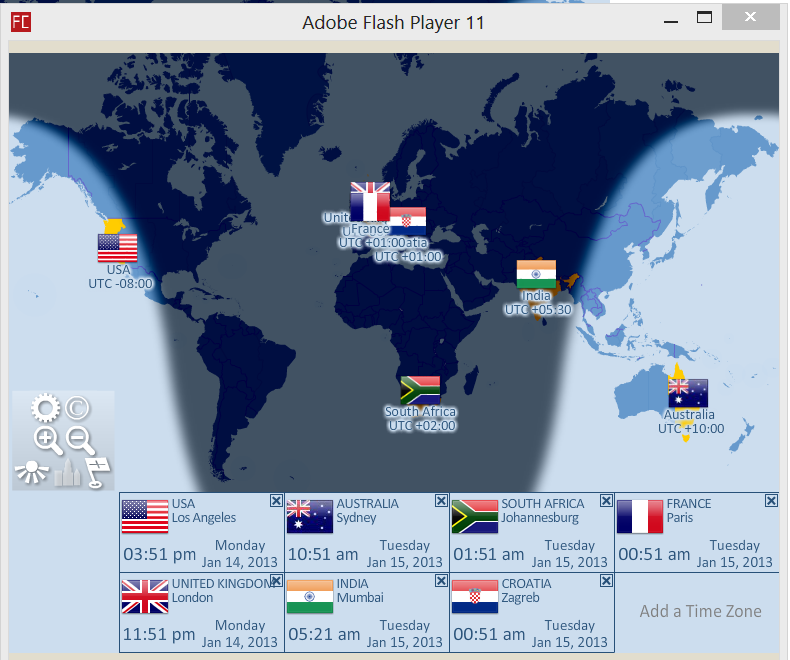
Task: Click the India flag marker on map
Action: (x=536, y=274)
